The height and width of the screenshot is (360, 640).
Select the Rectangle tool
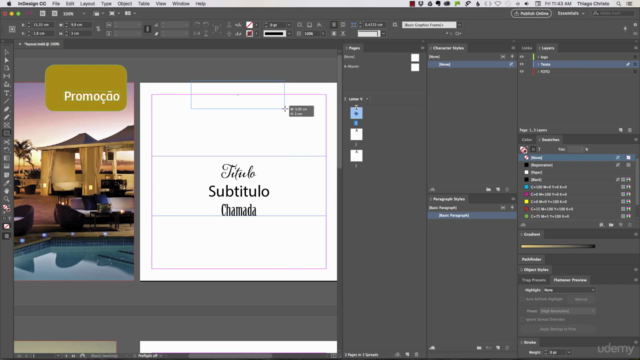[7, 133]
